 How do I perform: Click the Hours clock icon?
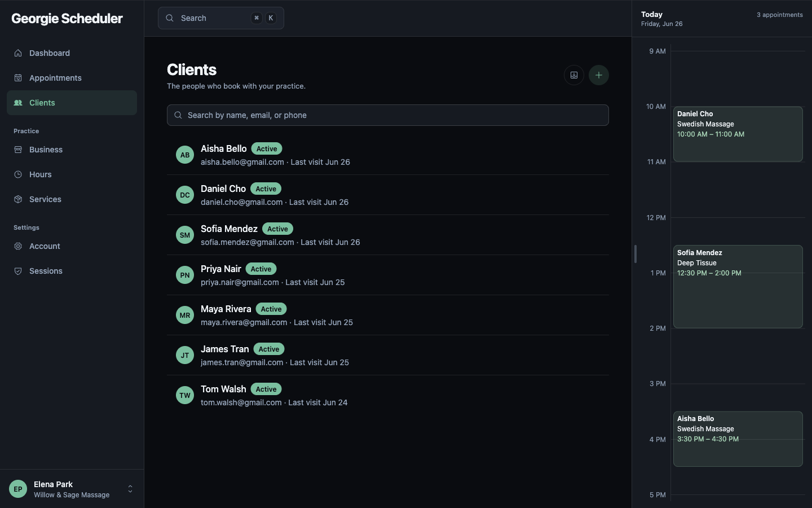coord(18,174)
